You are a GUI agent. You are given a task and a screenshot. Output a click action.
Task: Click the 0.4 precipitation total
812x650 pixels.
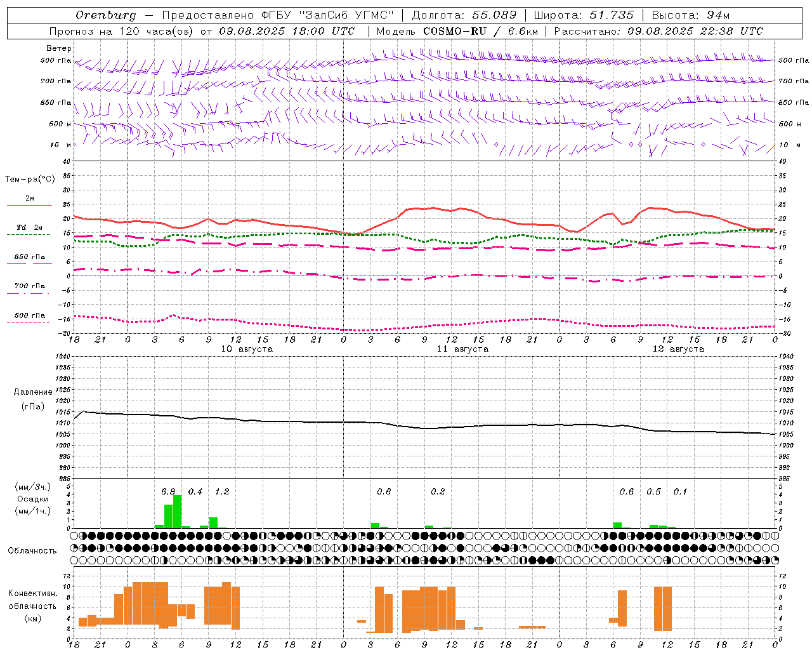[x=195, y=492]
